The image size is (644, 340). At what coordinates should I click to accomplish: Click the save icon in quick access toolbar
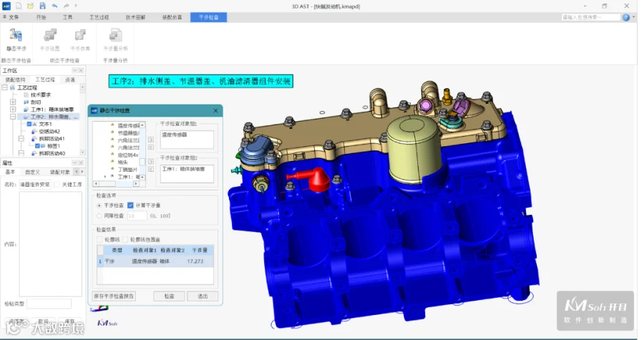coord(42,6)
